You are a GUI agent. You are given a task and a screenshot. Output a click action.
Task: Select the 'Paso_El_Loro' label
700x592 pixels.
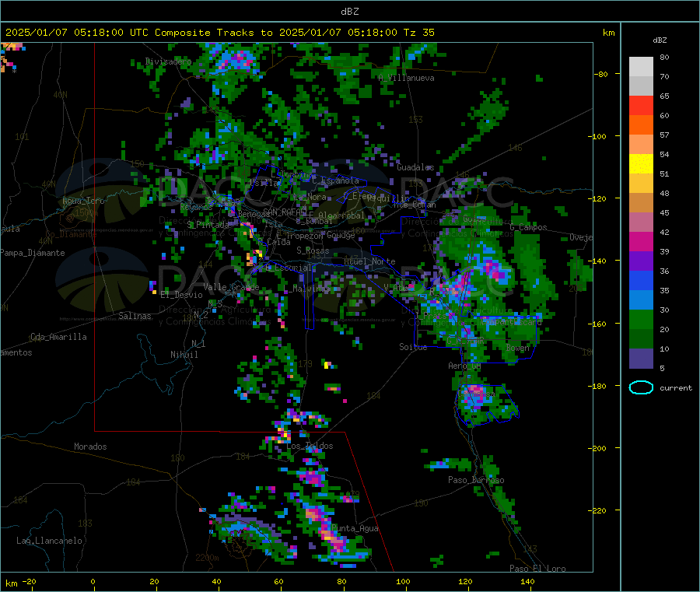tap(537, 569)
